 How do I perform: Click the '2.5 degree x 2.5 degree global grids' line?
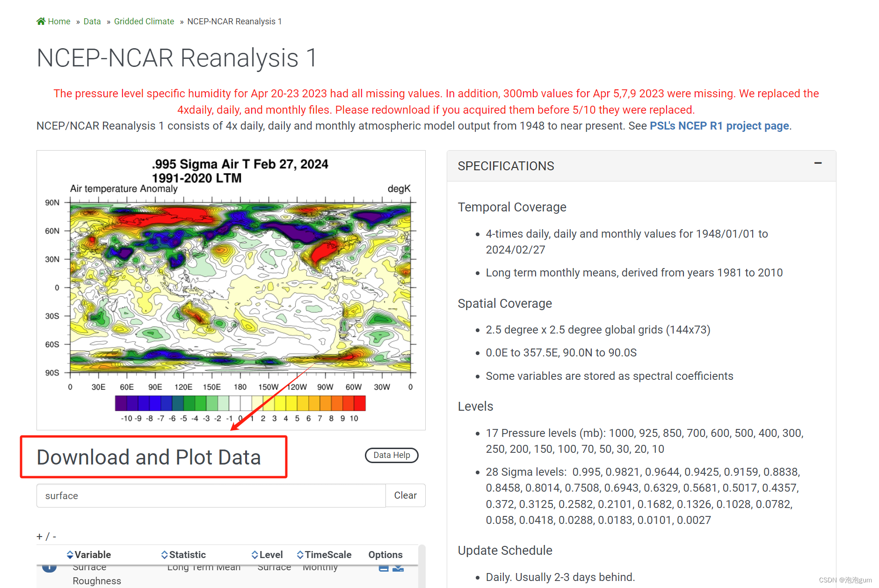pyautogui.click(x=598, y=330)
